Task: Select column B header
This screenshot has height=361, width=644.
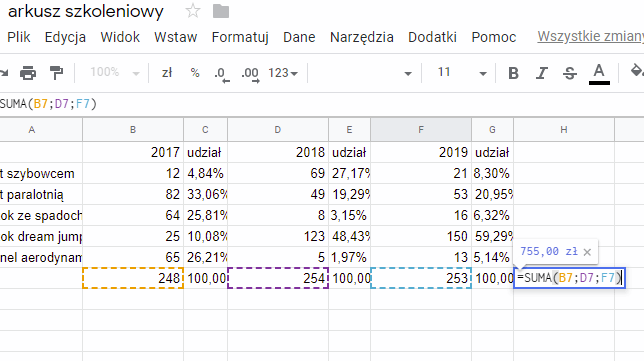Action: pos(133,130)
